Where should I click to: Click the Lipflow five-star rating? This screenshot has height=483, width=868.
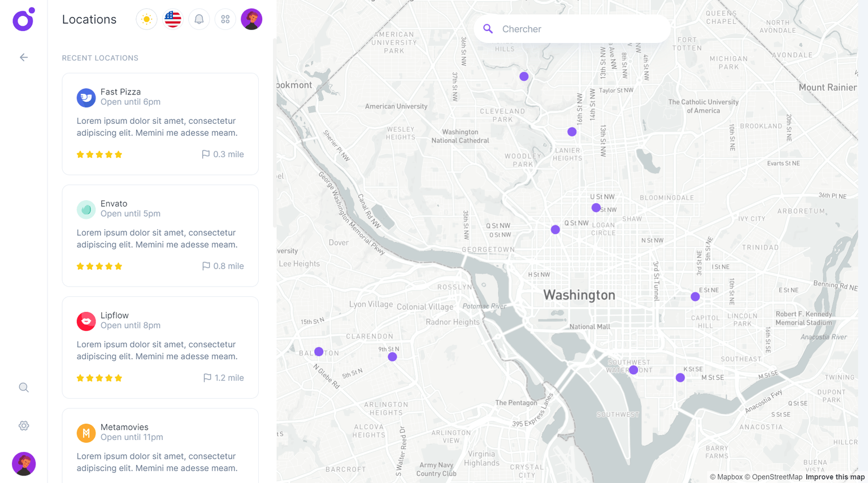pos(99,378)
